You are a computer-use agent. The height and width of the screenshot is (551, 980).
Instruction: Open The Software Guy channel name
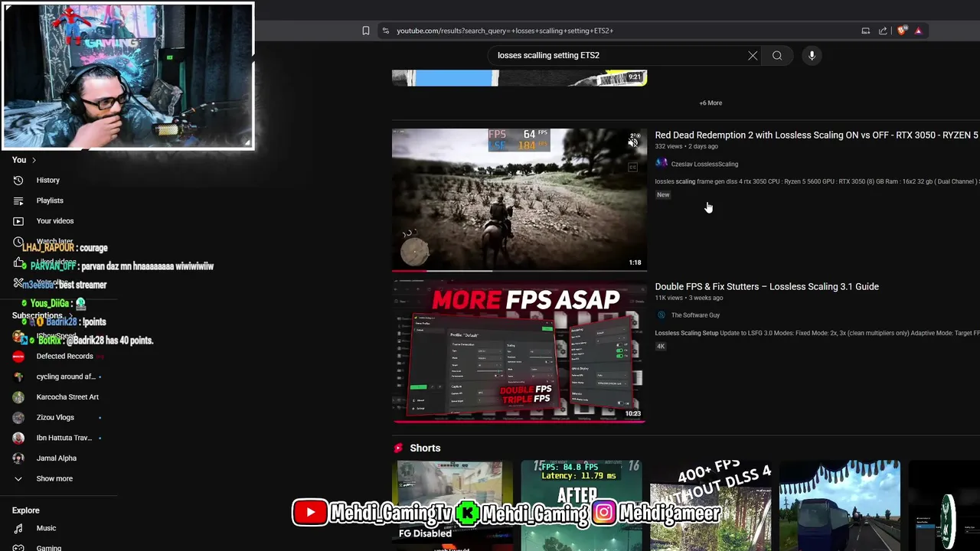(695, 315)
